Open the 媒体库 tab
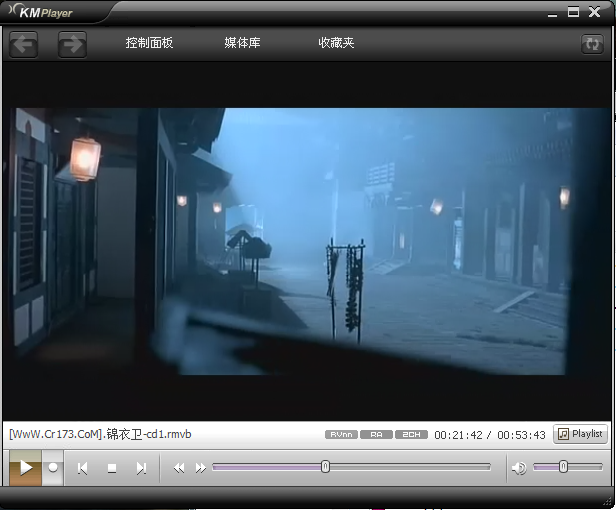 (242, 43)
